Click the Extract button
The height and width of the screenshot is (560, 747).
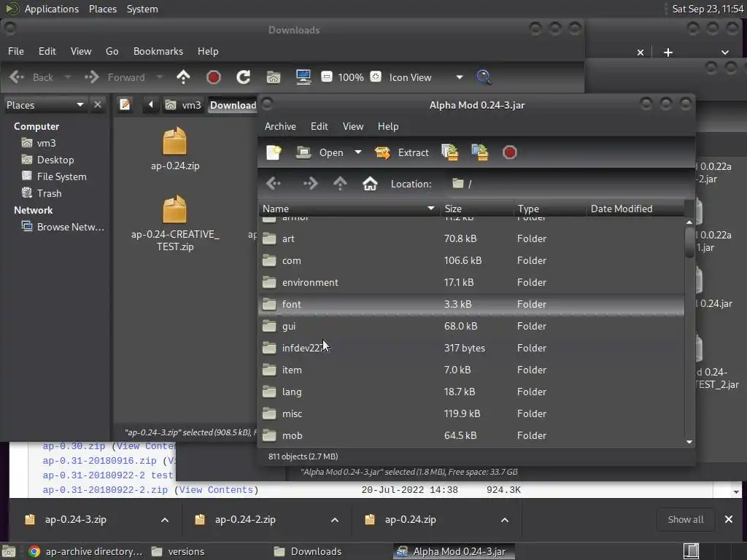[402, 152]
